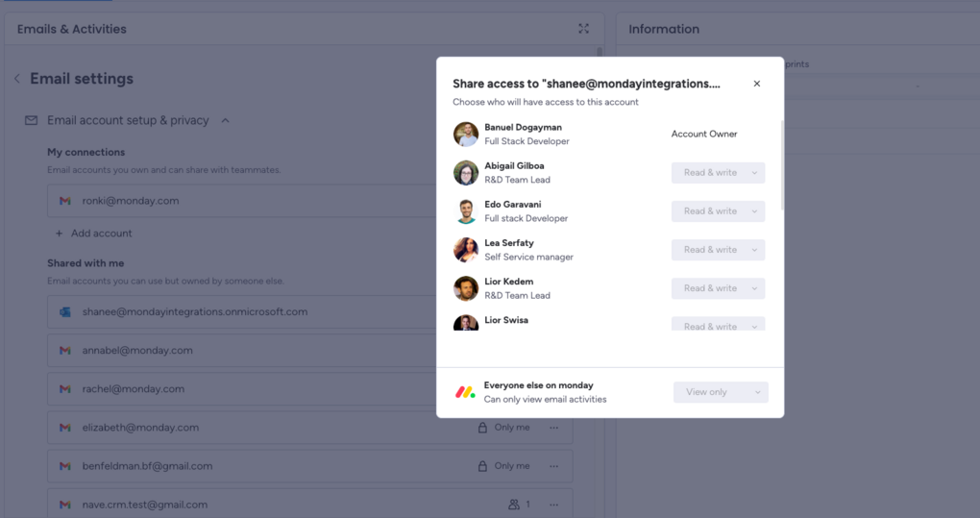Image resolution: width=980 pixels, height=518 pixels.
Task: Open Lea Serfaty's Read & write permission dropdown
Action: coord(718,250)
